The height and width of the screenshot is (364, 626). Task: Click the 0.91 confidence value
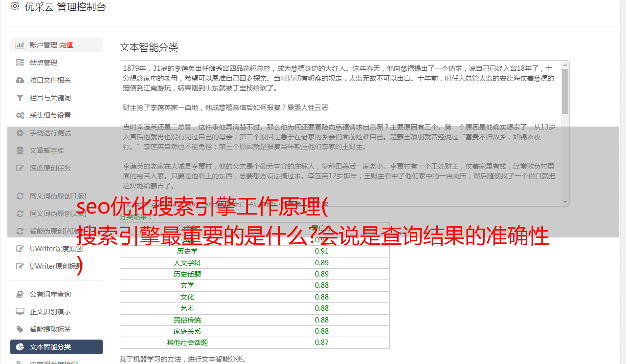point(322,251)
